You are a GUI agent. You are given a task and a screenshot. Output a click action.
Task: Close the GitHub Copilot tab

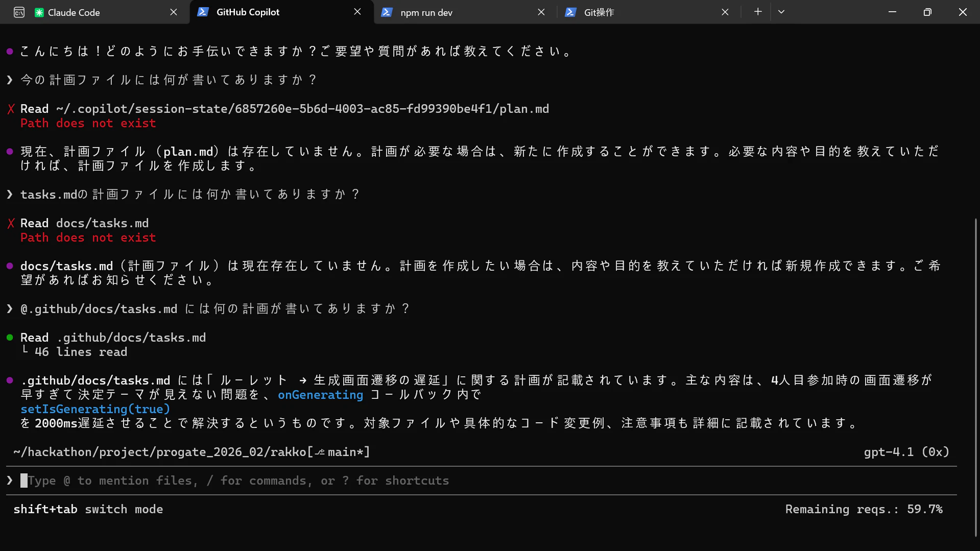pyautogui.click(x=357, y=12)
